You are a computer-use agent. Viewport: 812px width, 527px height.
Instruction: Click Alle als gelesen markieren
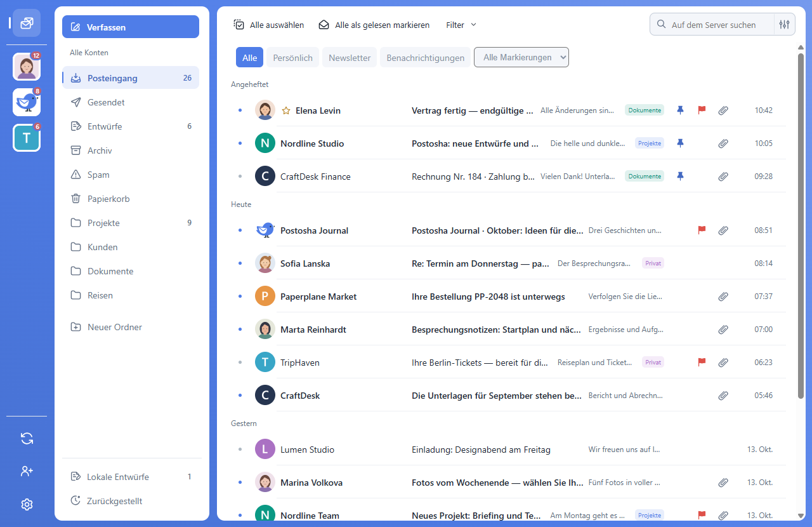[374, 25]
